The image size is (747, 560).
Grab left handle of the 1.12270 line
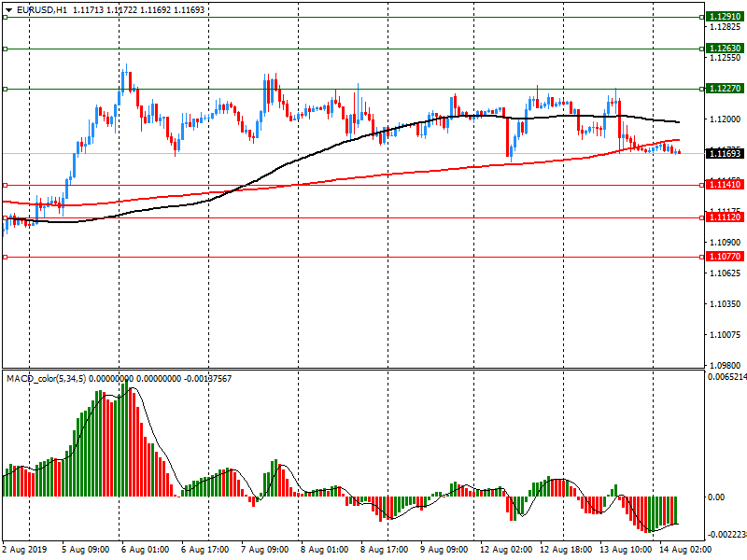[6, 89]
